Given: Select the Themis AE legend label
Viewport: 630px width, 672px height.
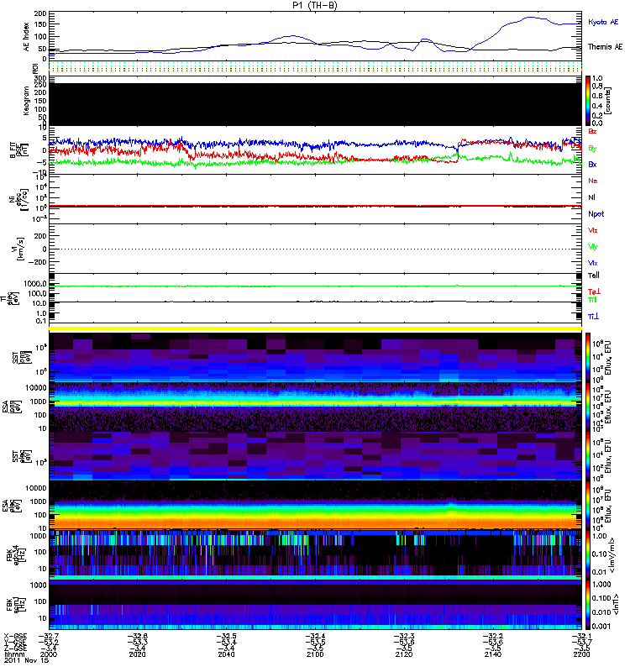Looking at the screenshot, I should click(x=605, y=47).
